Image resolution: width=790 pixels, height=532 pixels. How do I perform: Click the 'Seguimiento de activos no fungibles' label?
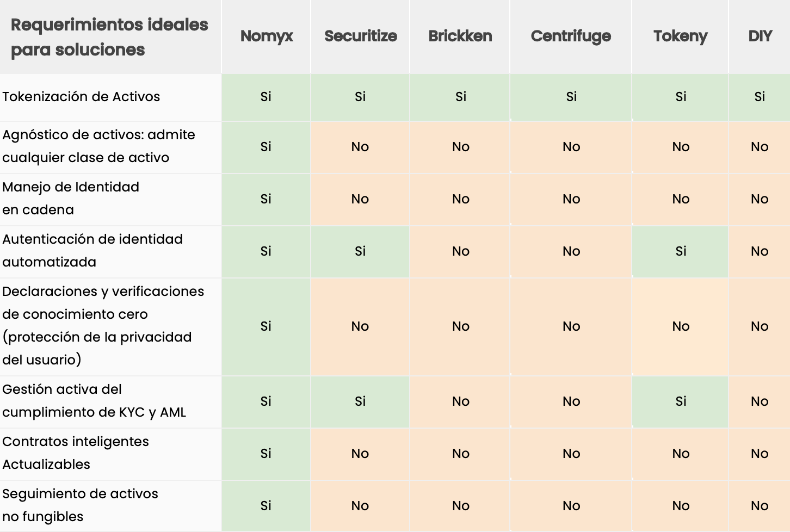(80, 505)
